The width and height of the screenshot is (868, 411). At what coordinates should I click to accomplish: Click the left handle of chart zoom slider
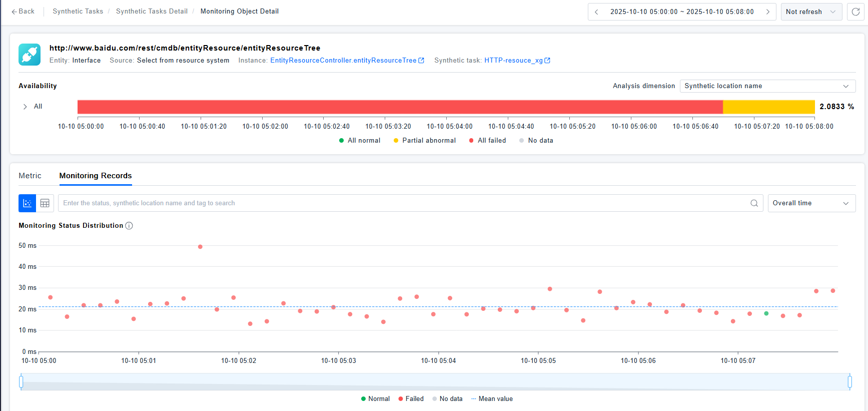[x=21, y=382]
